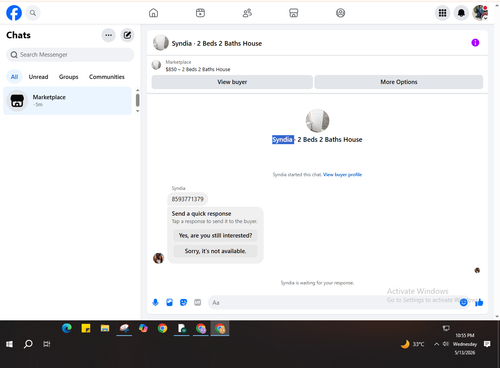This screenshot has height=368, width=500.
Task: Select the Communities filter tab
Action: click(x=107, y=77)
